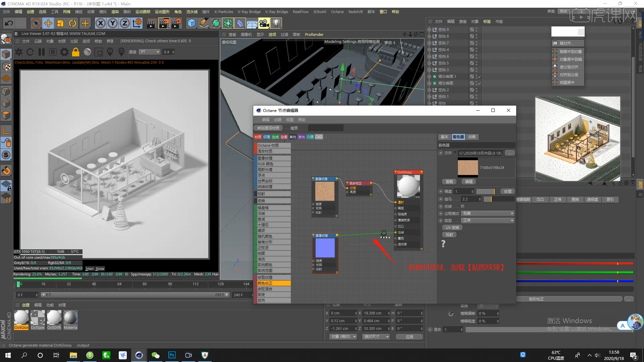The width and height of the screenshot is (644, 362).
Task: Select the Live Selection cursor tool
Action: pyautogui.click(x=36, y=23)
